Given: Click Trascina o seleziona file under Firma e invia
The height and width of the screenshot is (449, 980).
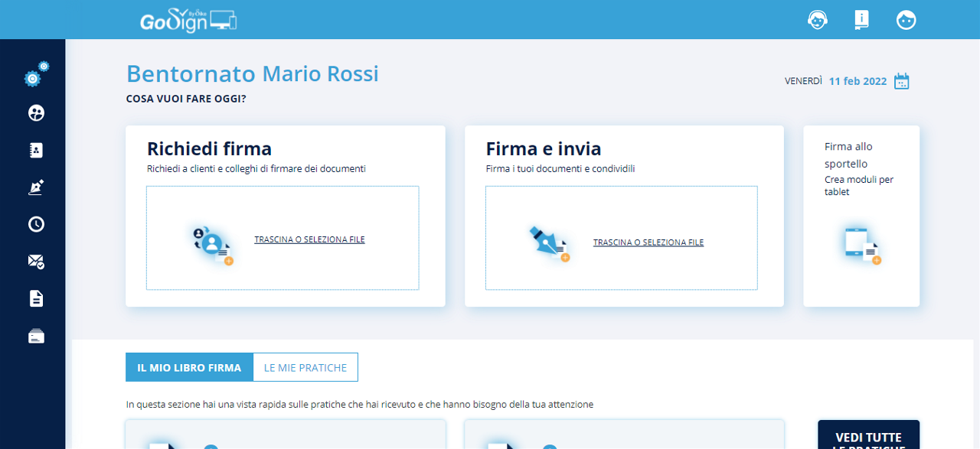Looking at the screenshot, I should point(648,242).
